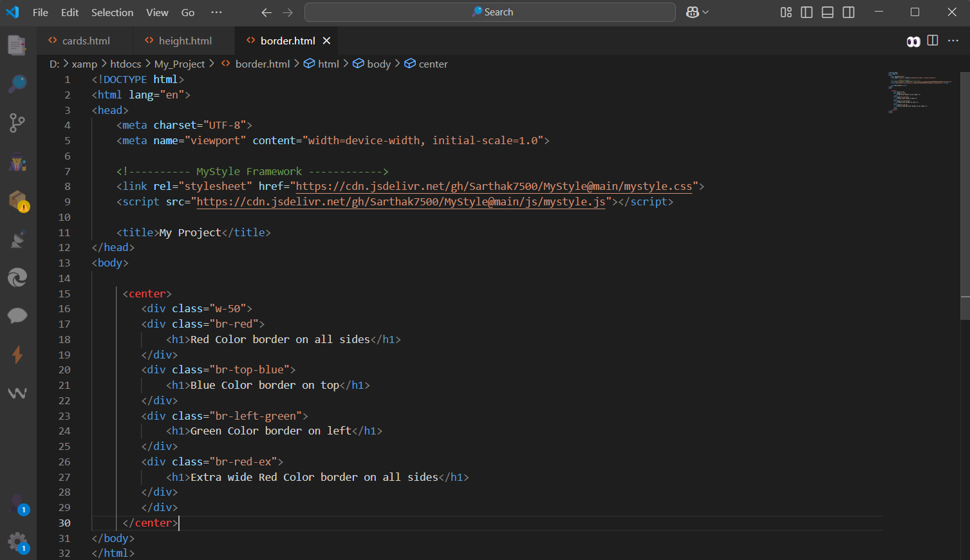Toggle the secondary side bar visibility

(848, 12)
